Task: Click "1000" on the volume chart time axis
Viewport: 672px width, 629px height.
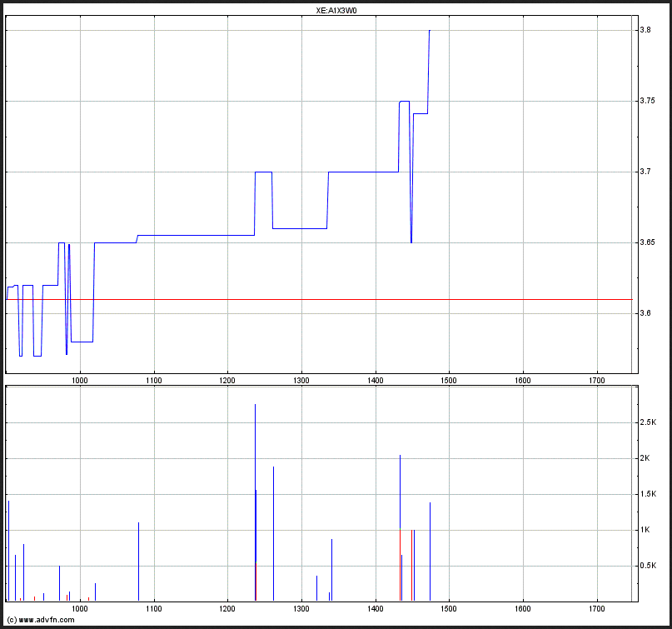Action: pos(80,609)
